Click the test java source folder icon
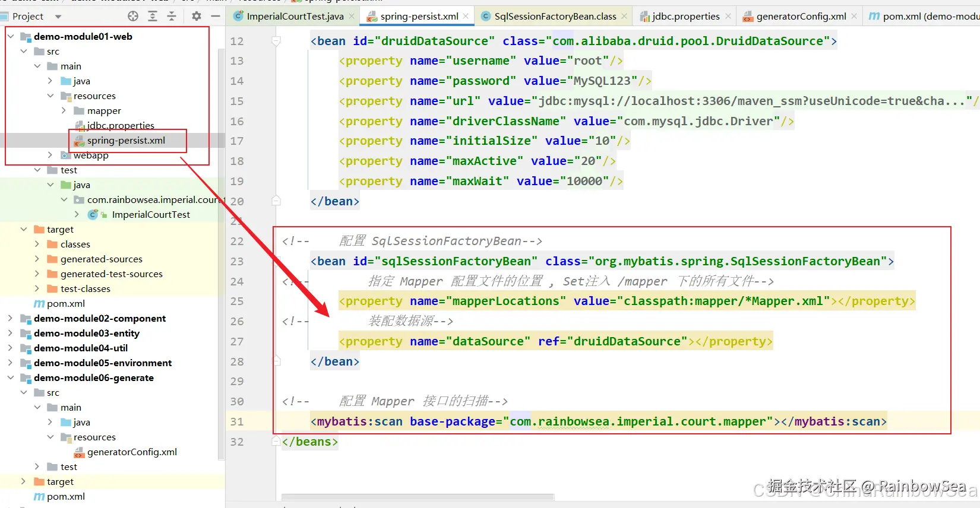980x508 pixels. pyautogui.click(x=66, y=185)
